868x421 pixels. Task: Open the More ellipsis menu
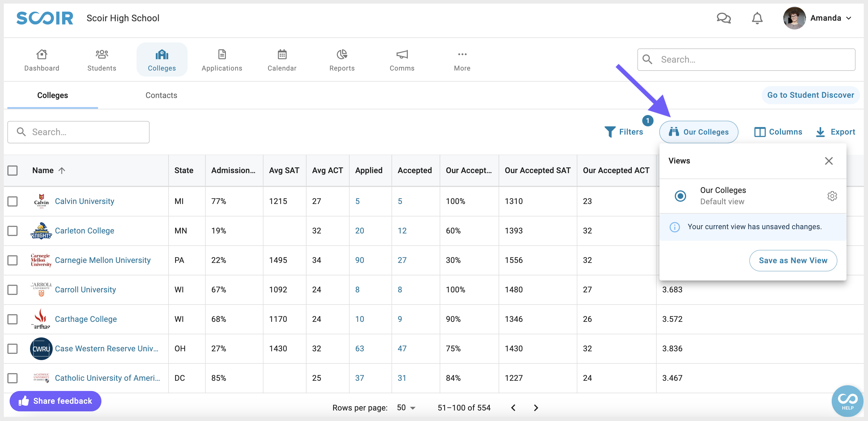pos(462,54)
